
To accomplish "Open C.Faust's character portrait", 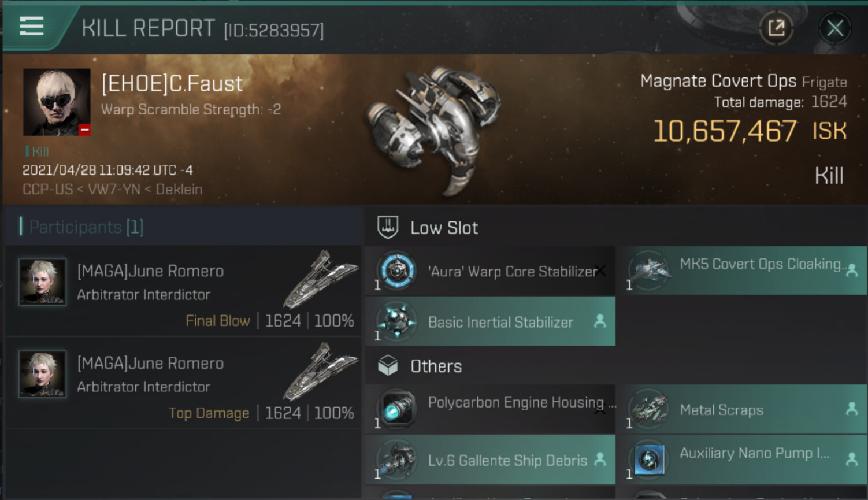I will (x=57, y=102).
